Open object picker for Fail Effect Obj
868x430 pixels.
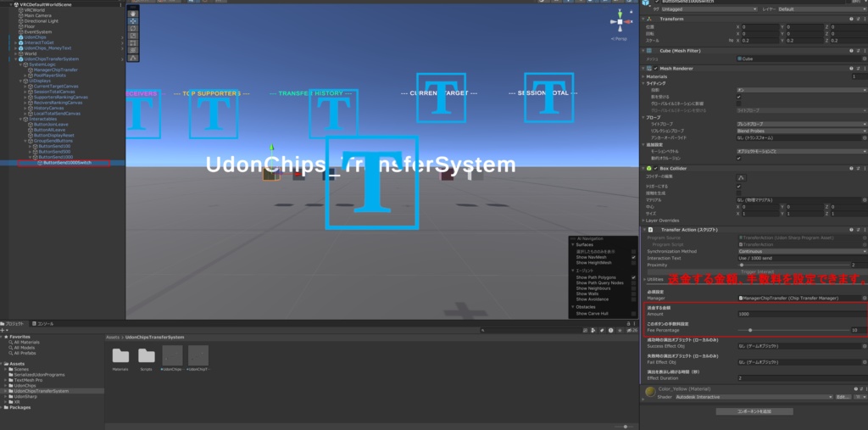tap(864, 362)
